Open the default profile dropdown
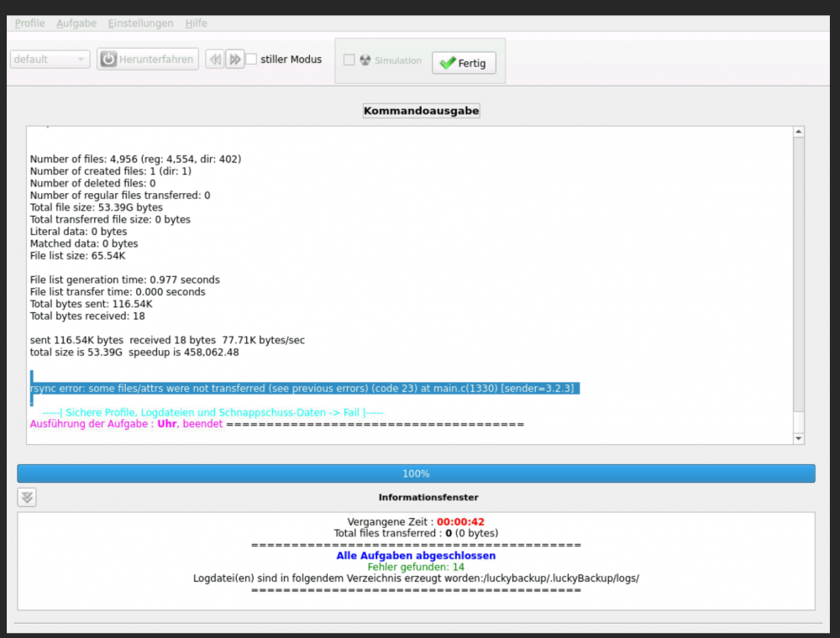 click(x=50, y=59)
